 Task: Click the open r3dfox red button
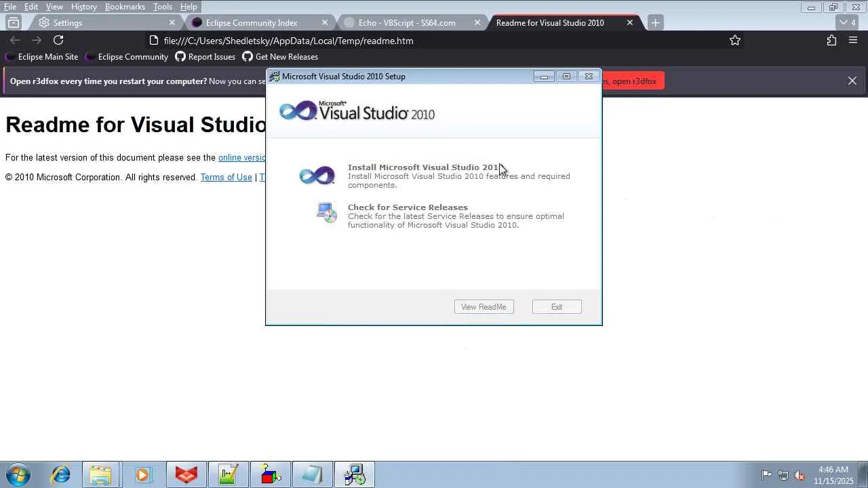pos(633,81)
